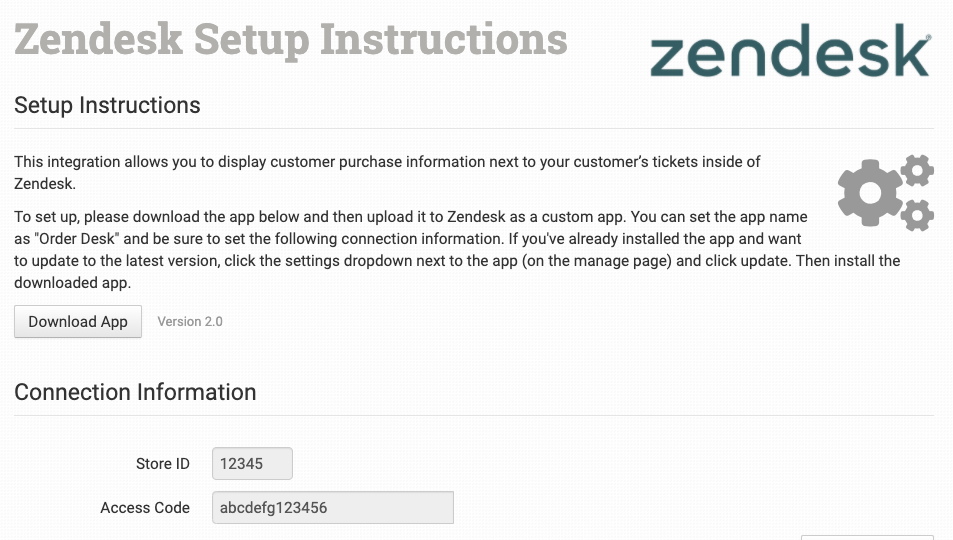Click the small lower gear icon
This screenshot has width=953, height=540.
[x=917, y=214]
